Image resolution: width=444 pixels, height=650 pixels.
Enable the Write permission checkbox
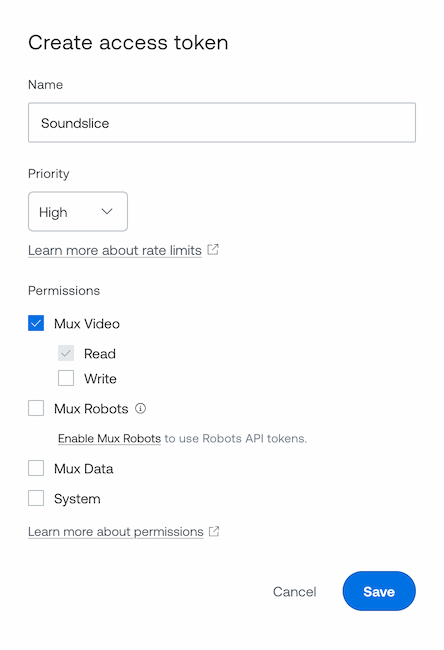(66, 378)
